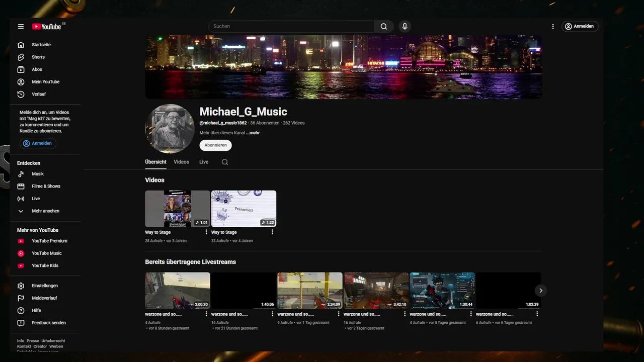Click the city skyline channel banner
644x362 pixels.
coord(344,67)
